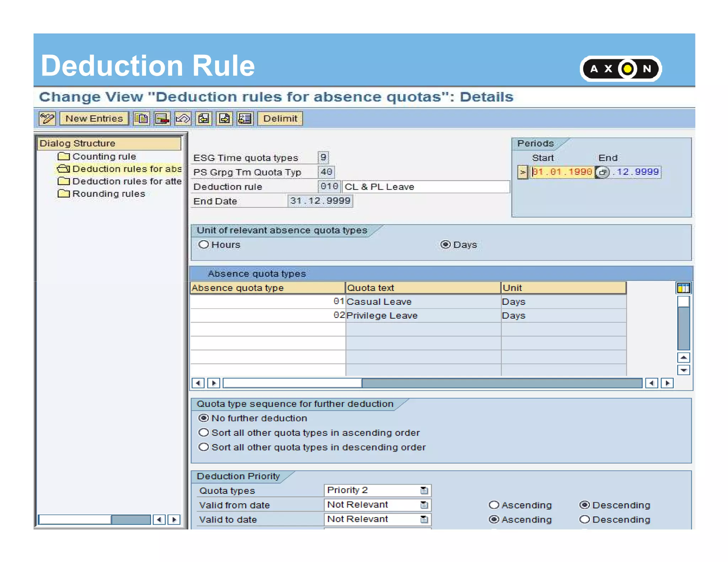The image size is (728, 562).
Task: Click table horizontal scroll rightmost arrow
Action: coord(667,383)
